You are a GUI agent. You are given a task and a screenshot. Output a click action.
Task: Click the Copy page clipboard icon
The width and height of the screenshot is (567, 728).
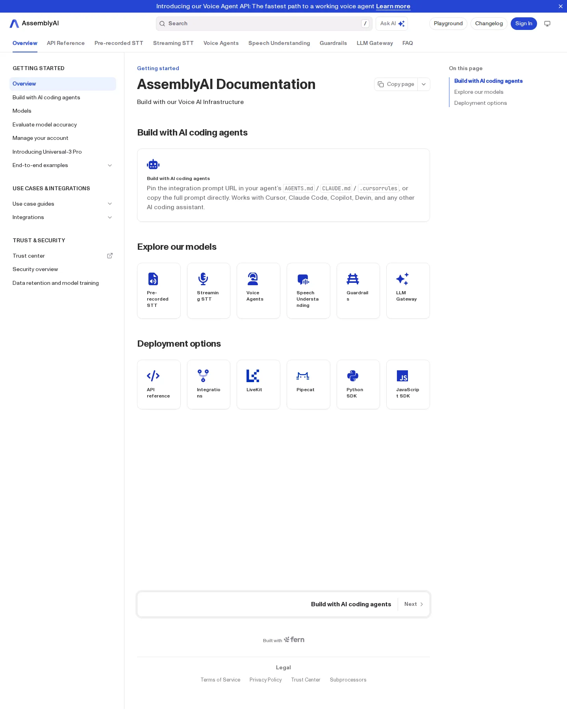tap(381, 84)
